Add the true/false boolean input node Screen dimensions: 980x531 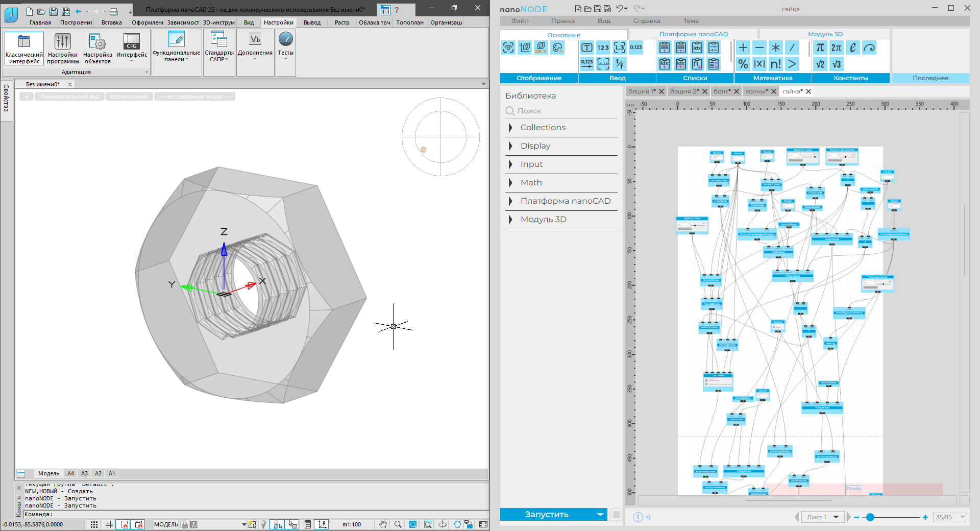click(x=619, y=64)
